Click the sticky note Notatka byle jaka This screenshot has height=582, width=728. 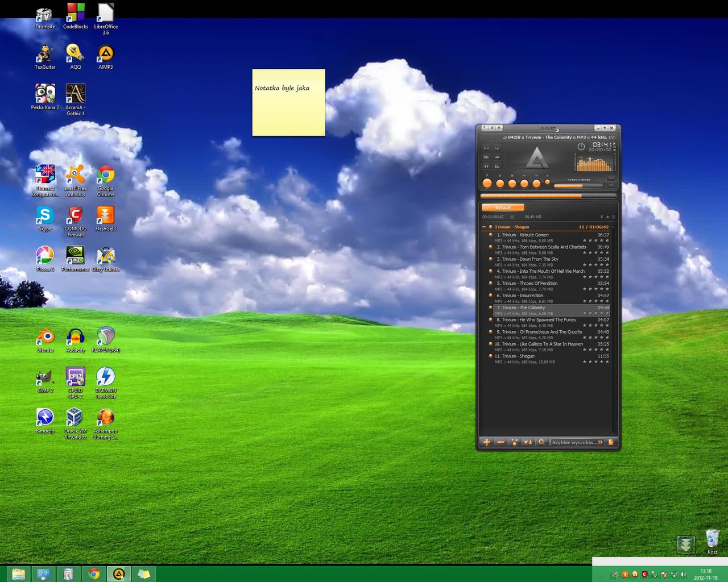[x=288, y=102]
